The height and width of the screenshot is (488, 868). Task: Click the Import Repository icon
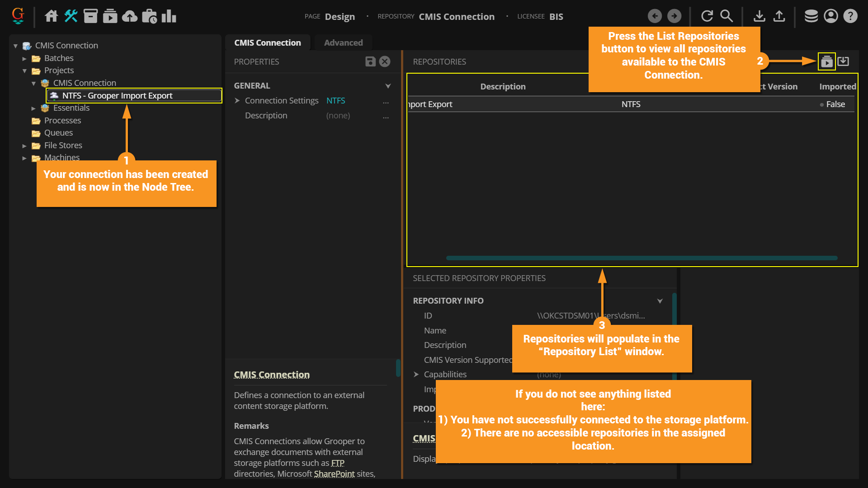843,61
